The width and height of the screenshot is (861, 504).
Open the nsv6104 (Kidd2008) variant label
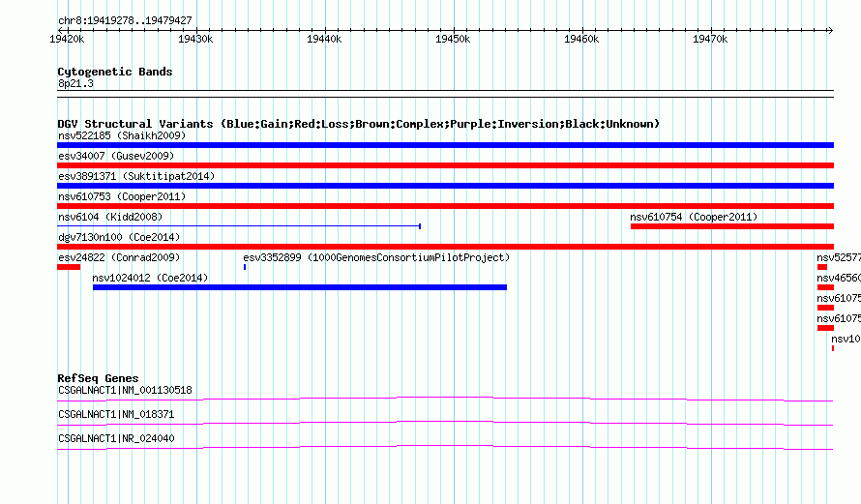[x=110, y=217]
